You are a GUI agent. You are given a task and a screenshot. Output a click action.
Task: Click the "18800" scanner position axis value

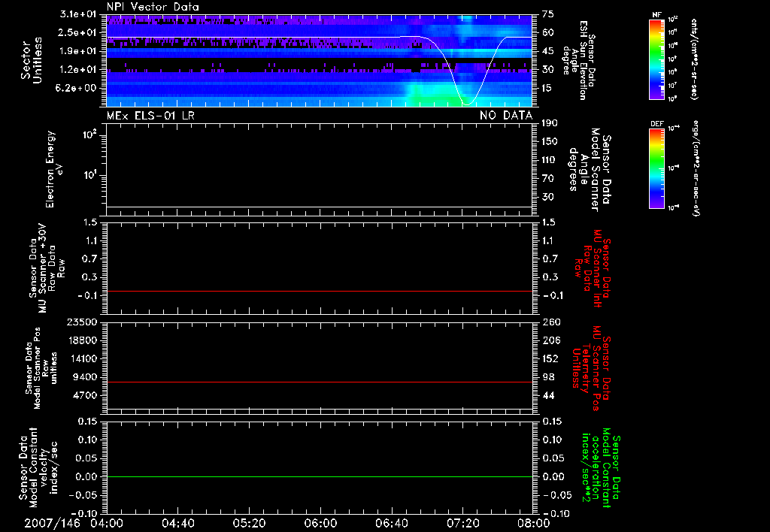point(81,340)
